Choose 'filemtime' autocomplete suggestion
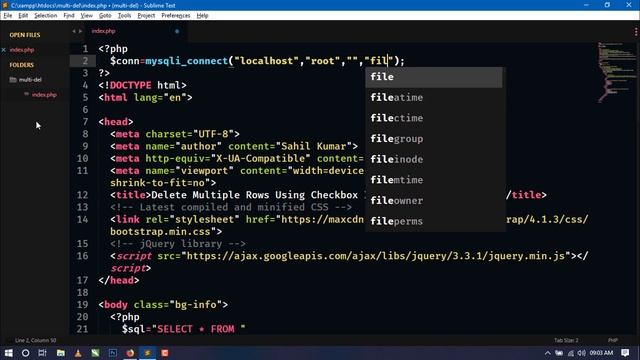Screen dimensions: 640x360 pos(434,180)
